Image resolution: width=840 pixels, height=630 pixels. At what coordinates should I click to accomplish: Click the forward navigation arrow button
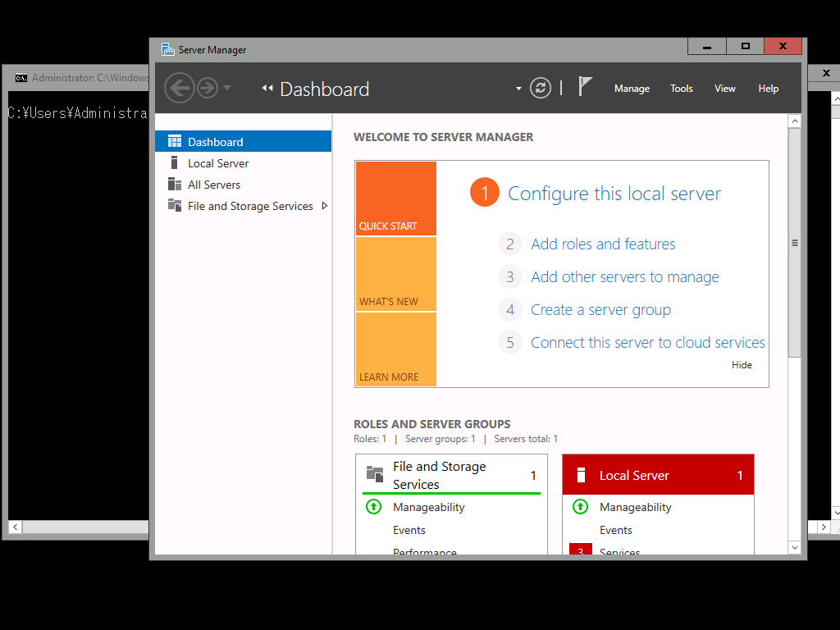(x=208, y=88)
